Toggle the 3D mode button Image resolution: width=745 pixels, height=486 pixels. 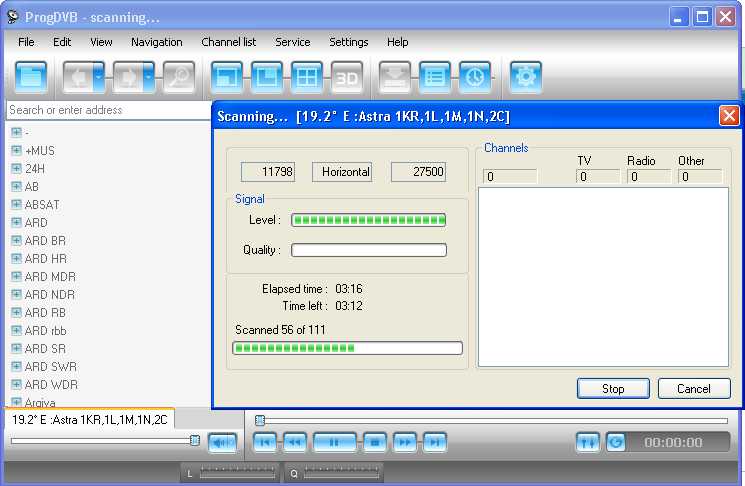[x=346, y=76]
